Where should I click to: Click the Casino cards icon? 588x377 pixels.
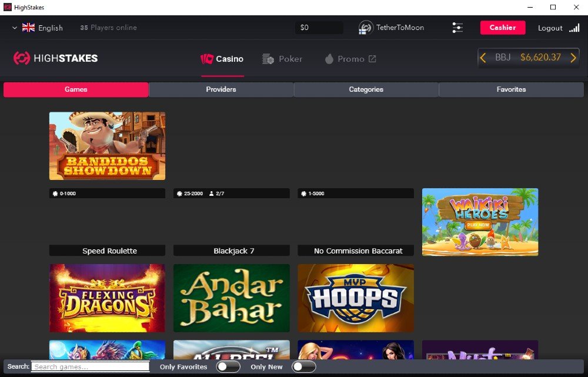coord(206,58)
